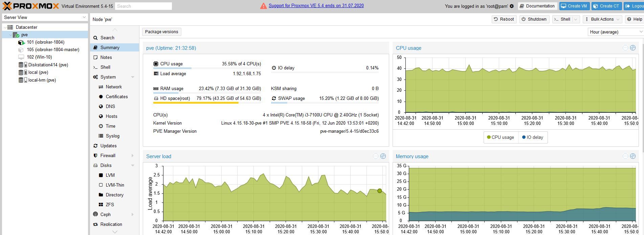Image resolution: width=644 pixels, height=235 pixels.
Task: Open the Certificates menu item
Action: [x=114, y=97]
